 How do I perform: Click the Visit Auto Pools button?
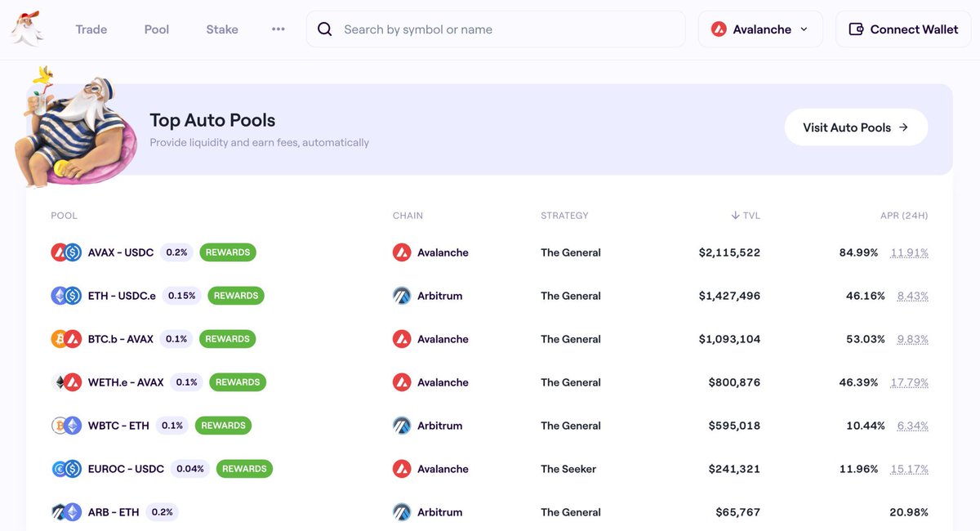tap(856, 127)
